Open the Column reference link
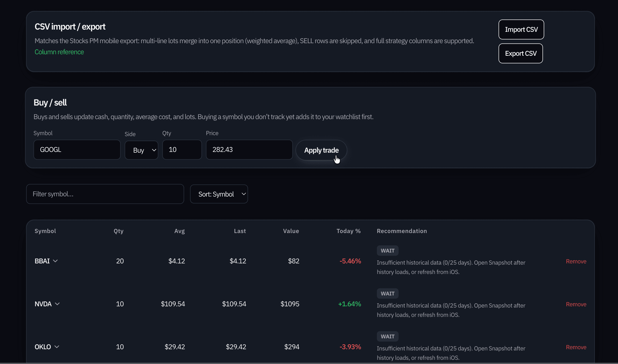The image size is (618, 364). coord(59,52)
